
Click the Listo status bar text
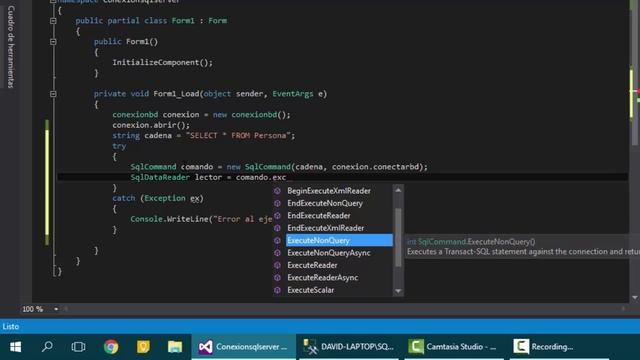tap(11, 327)
